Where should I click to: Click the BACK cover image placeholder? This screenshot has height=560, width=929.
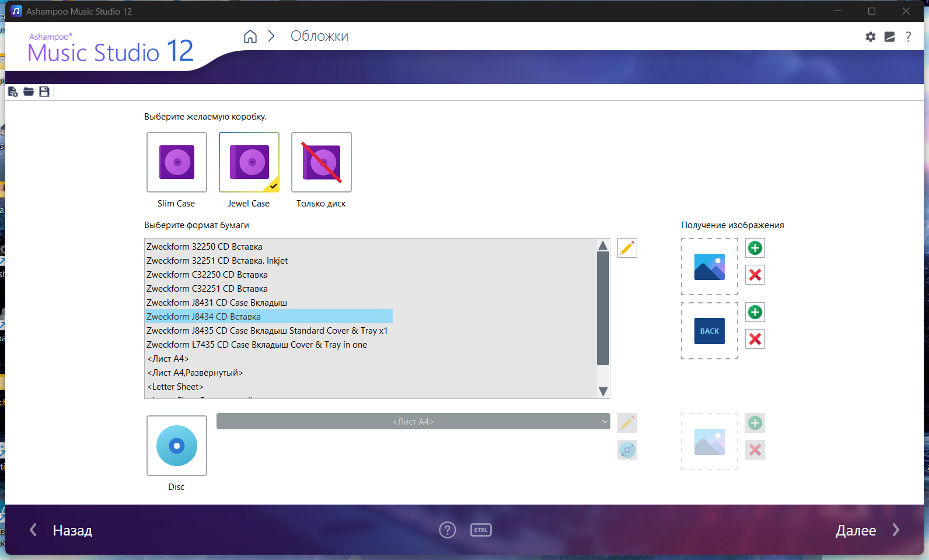(710, 331)
